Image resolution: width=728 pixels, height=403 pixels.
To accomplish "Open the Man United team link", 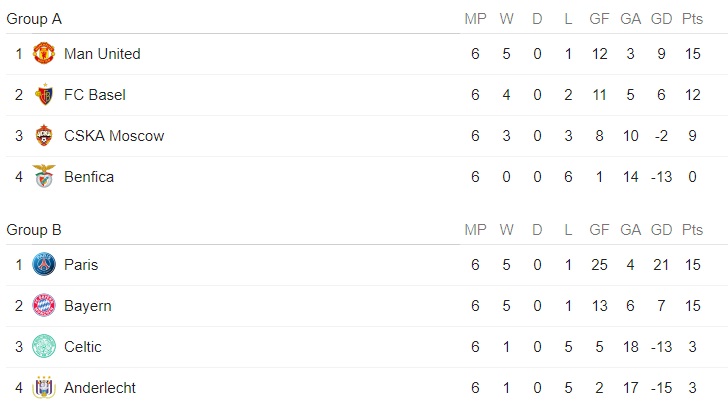I will [102, 54].
